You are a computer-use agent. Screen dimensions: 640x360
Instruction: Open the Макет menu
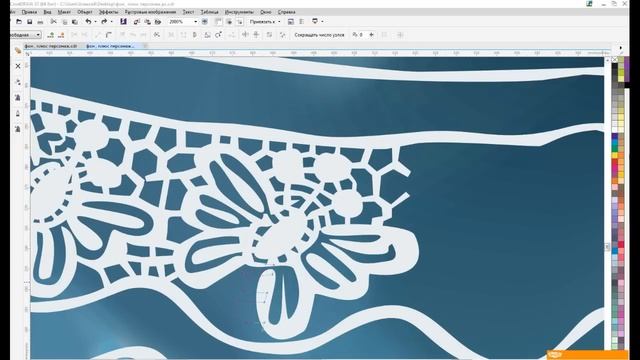(64, 12)
